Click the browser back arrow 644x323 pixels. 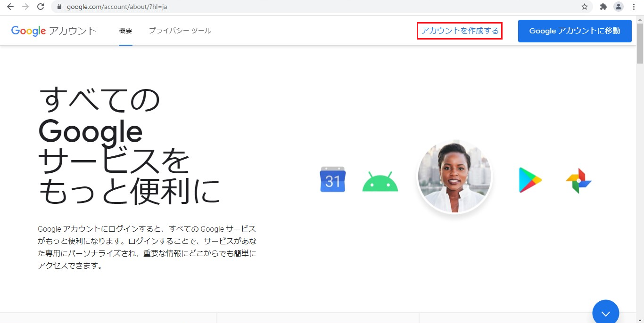[x=10, y=7]
